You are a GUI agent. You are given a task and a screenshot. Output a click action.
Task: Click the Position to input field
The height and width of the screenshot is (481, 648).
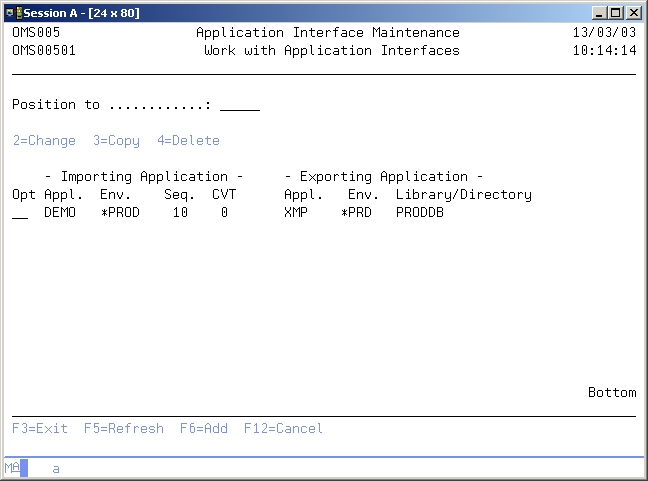pyautogui.click(x=239, y=105)
